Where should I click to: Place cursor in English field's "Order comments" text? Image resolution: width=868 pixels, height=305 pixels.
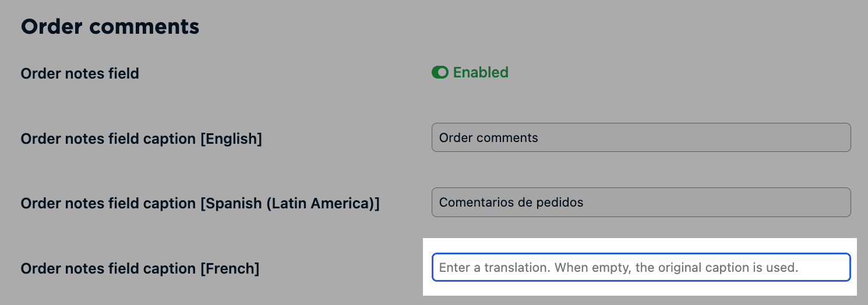[x=488, y=138]
